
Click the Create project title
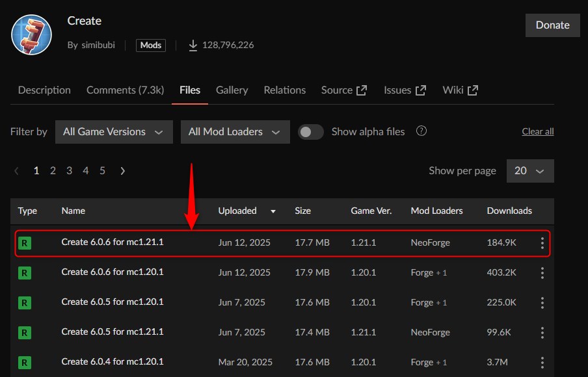[x=85, y=21]
